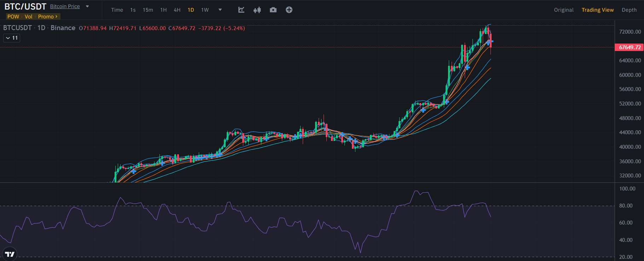Open the Depth chart tab
The height and width of the screenshot is (261, 644).
[x=629, y=10]
